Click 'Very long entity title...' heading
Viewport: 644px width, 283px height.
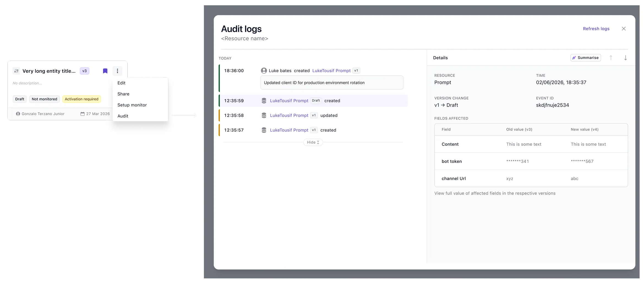pos(49,71)
